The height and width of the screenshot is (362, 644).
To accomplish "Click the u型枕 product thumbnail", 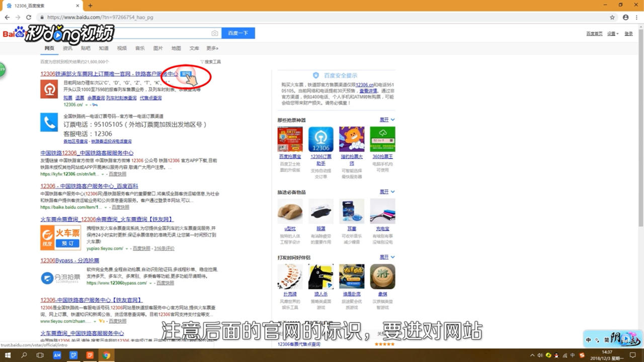I will [290, 211].
